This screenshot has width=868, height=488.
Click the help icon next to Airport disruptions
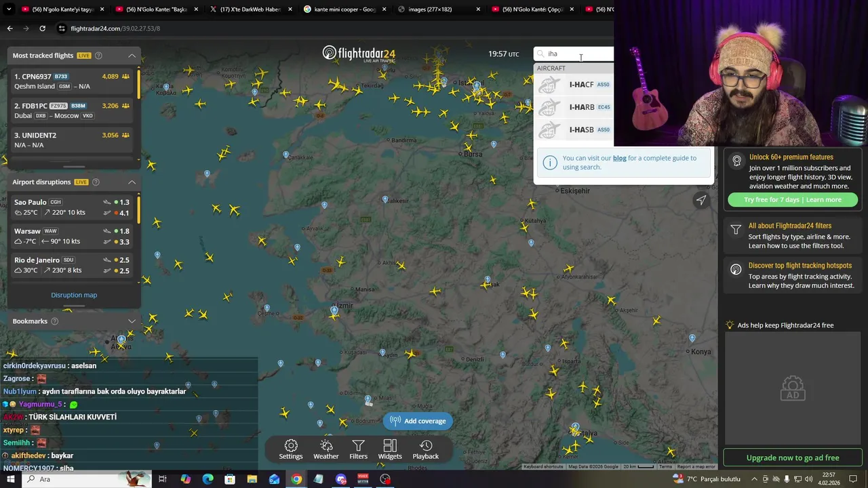click(96, 182)
